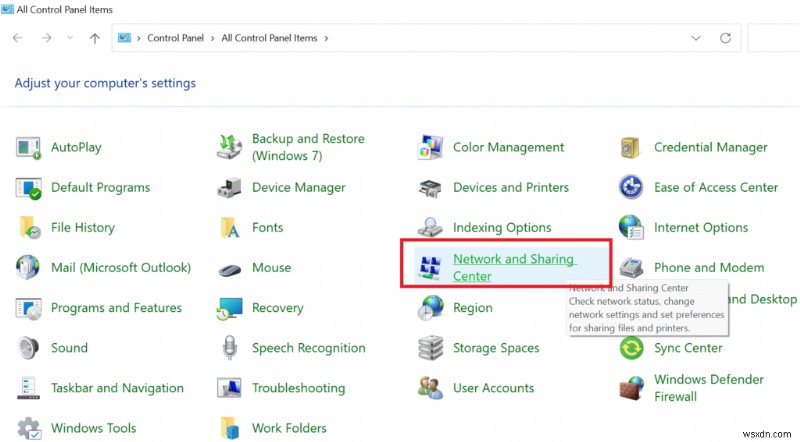
Task: Click the Storage Spaces icon
Action: [x=430, y=348]
